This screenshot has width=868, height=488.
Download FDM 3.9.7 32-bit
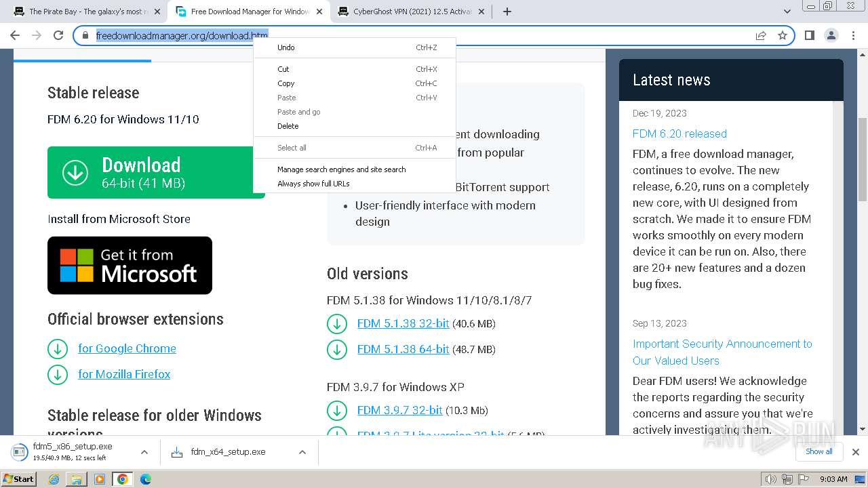pos(399,410)
